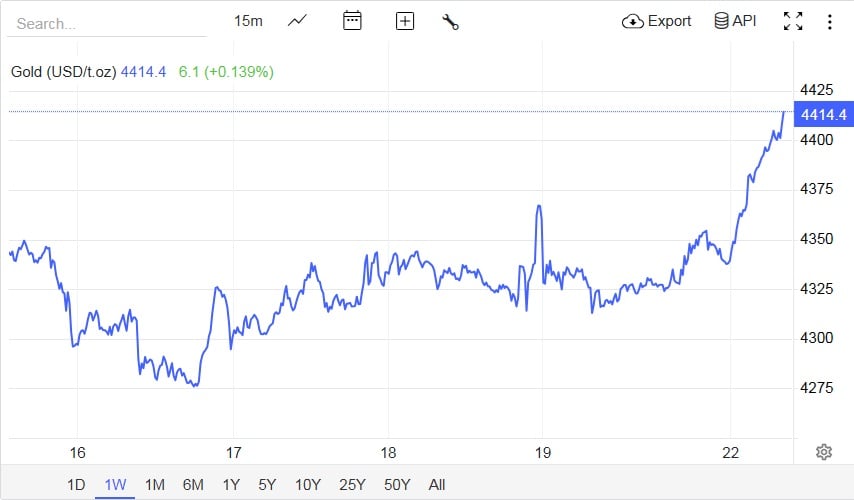The image size is (854, 500).
Task: Open the three-dot more options menu
Action: [830, 21]
